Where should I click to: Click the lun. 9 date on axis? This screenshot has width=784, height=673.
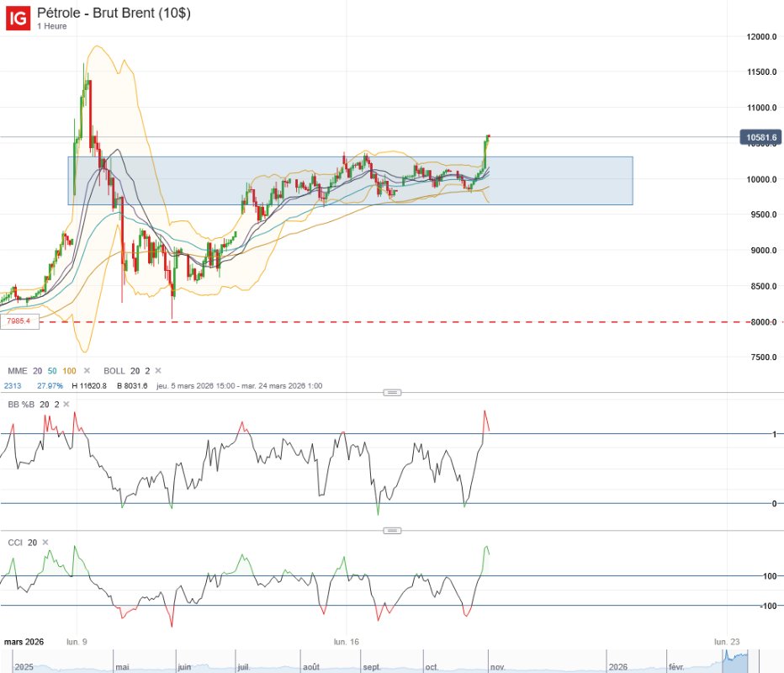[x=77, y=642]
